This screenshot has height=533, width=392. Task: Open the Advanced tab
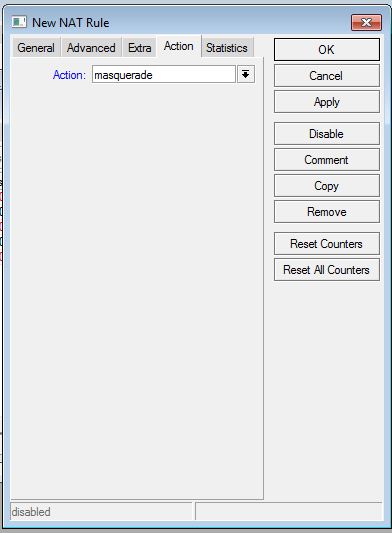[x=91, y=48]
